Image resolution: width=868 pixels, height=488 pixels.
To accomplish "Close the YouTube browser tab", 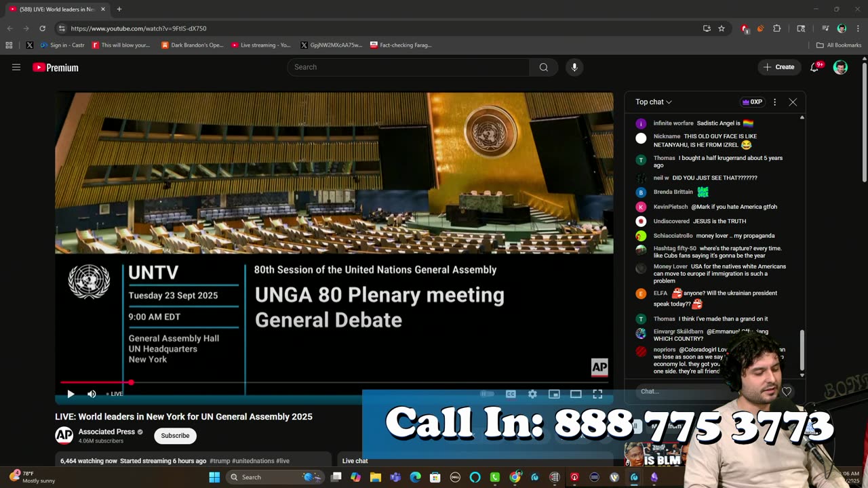I will click(103, 9).
